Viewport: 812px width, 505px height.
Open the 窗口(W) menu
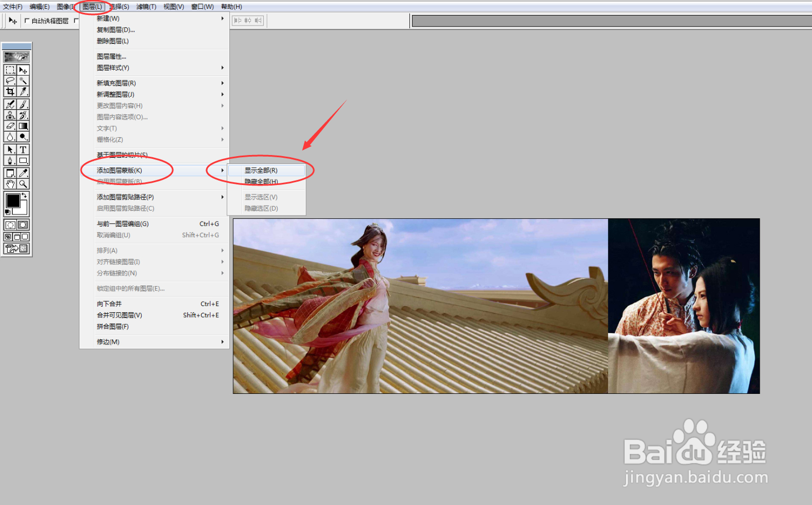click(x=202, y=7)
